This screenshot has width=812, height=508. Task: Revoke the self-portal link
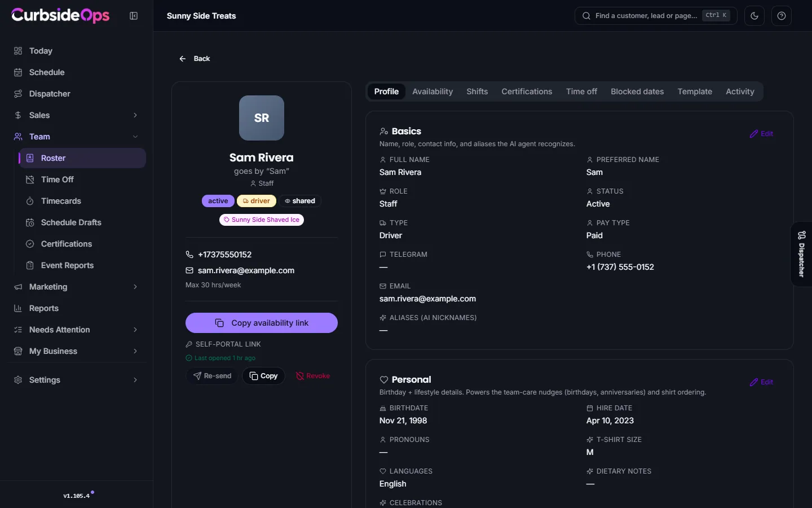point(313,376)
